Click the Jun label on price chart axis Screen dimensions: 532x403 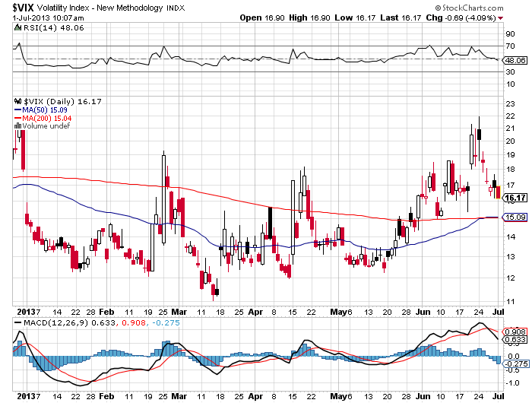click(x=423, y=312)
